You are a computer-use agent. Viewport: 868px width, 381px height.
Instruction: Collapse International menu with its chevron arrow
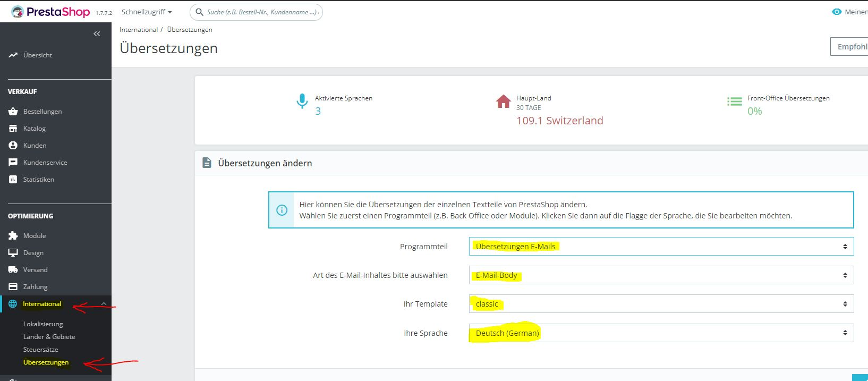click(104, 304)
